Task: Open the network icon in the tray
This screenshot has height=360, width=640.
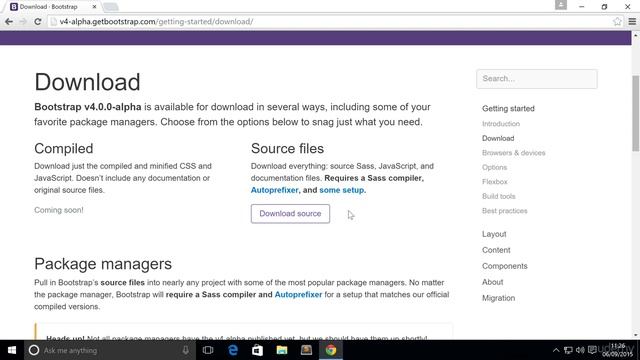Action: tap(568, 350)
